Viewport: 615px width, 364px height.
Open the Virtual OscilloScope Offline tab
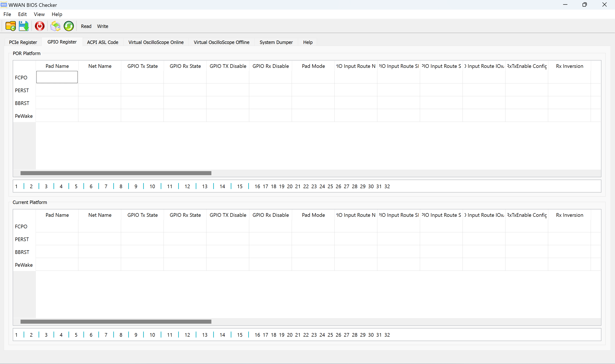(221, 42)
